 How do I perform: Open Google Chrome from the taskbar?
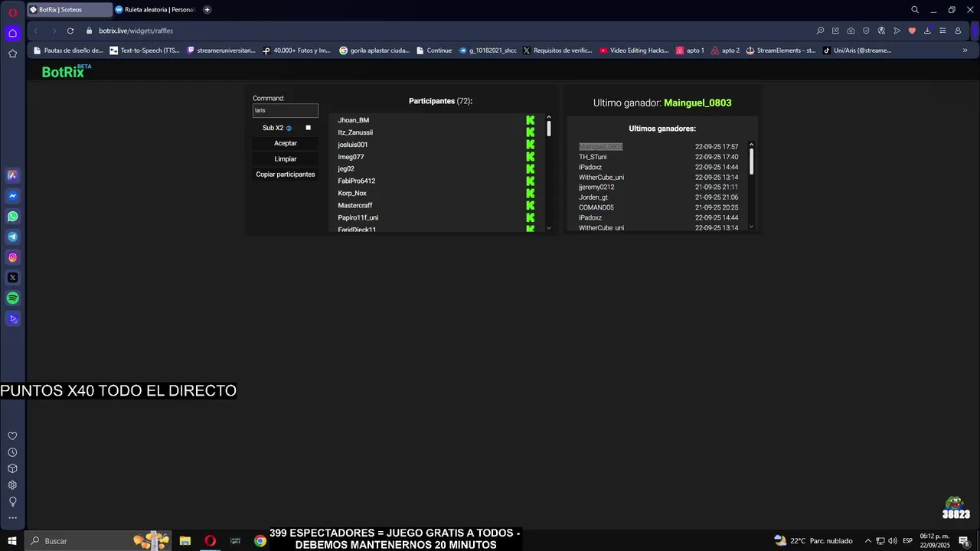pos(260,541)
